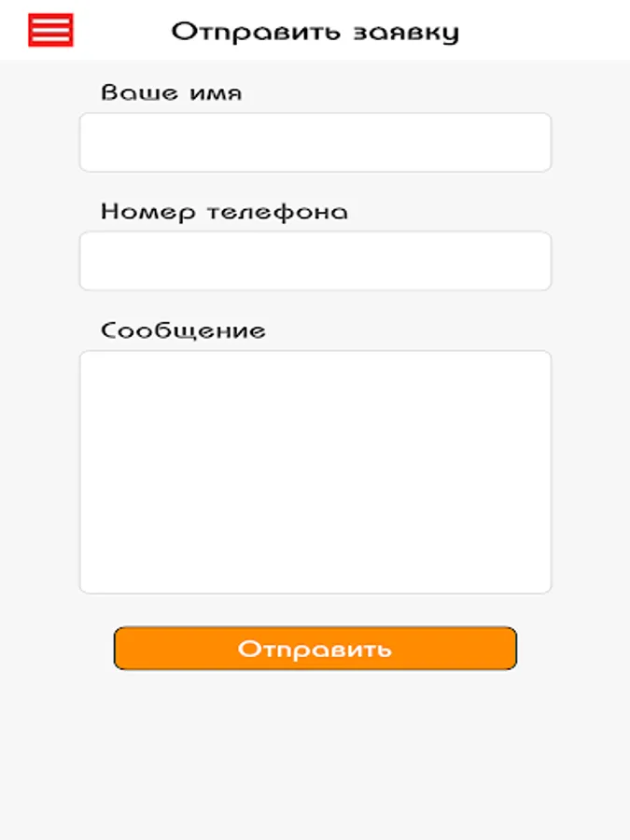This screenshot has width=630, height=840.
Task: Select the name text box under Ваше имя
Action: coord(315,143)
